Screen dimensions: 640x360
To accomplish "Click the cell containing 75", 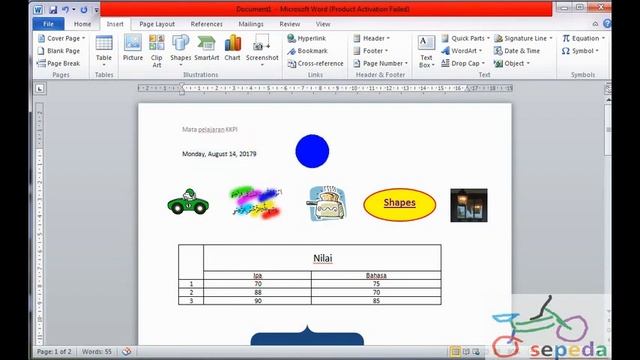I will [x=376, y=284].
